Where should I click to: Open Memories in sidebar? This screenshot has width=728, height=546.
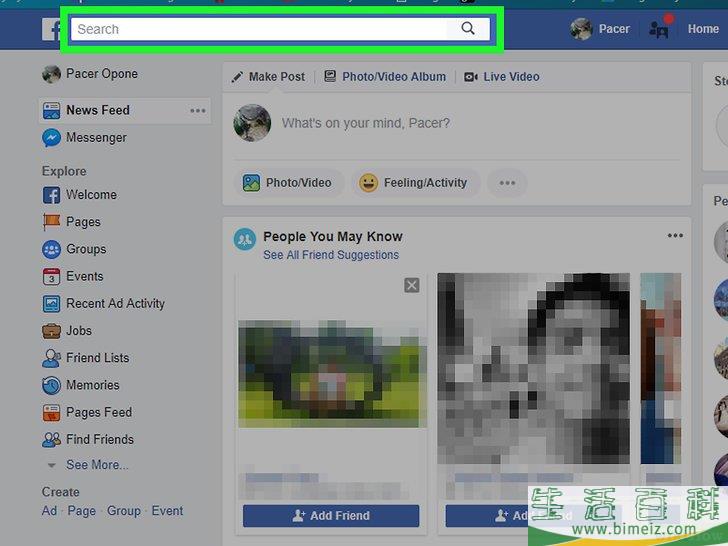click(92, 385)
